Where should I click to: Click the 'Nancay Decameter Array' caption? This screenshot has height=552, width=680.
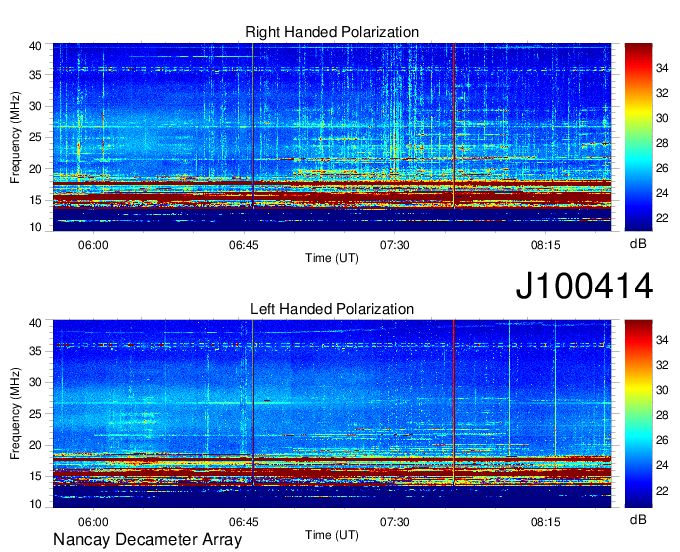tap(147, 540)
